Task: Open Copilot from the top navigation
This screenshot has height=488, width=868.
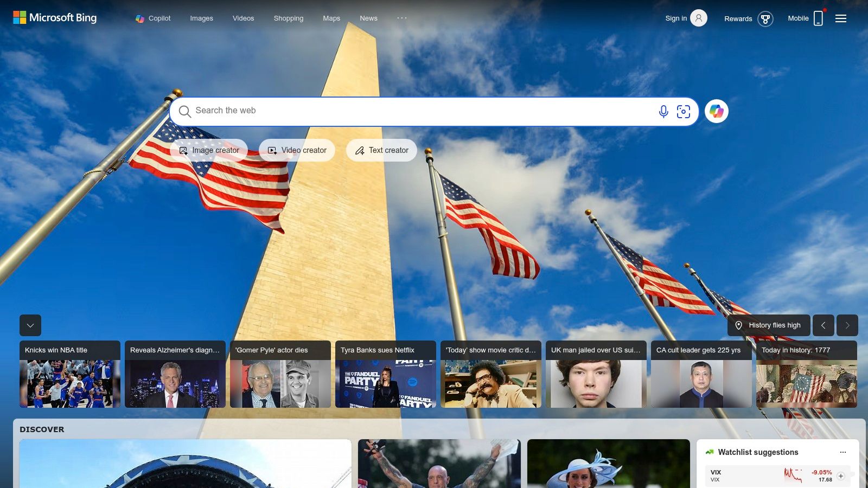Action: pyautogui.click(x=153, y=18)
